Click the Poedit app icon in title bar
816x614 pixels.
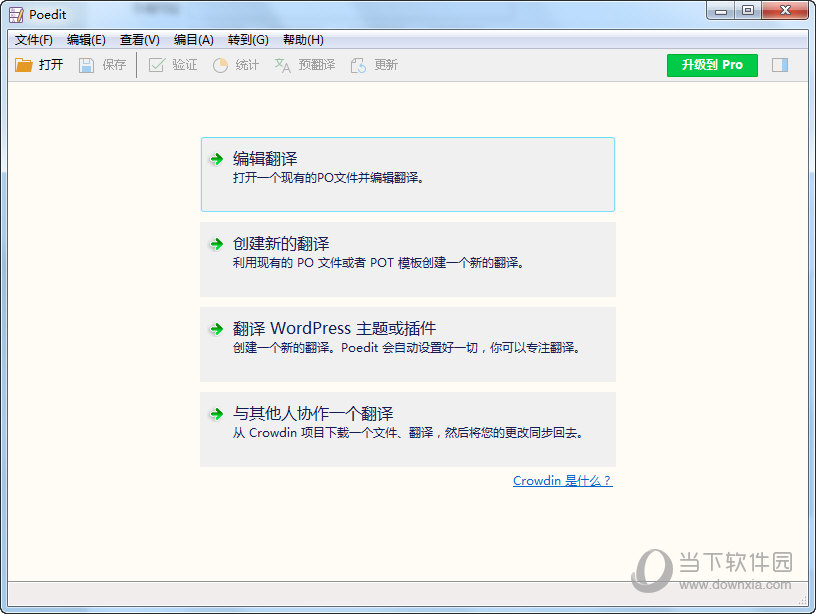click(16, 15)
